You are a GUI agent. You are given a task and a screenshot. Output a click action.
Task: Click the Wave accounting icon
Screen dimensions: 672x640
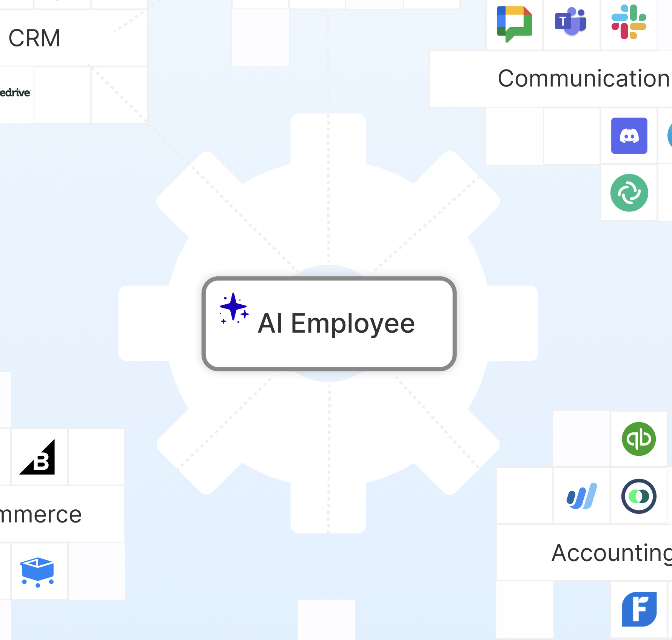tap(582, 496)
